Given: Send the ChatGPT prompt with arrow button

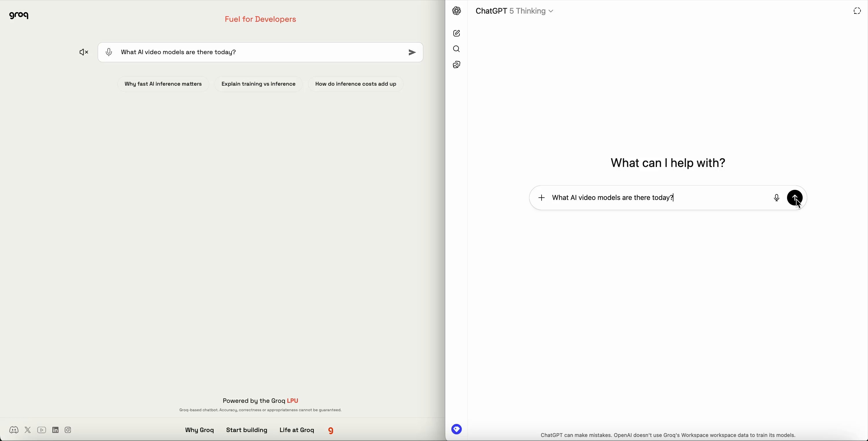Looking at the screenshot, I should click(794, 197).
